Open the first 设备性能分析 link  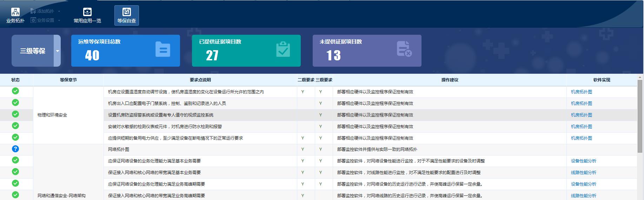(x=583, y=161)
